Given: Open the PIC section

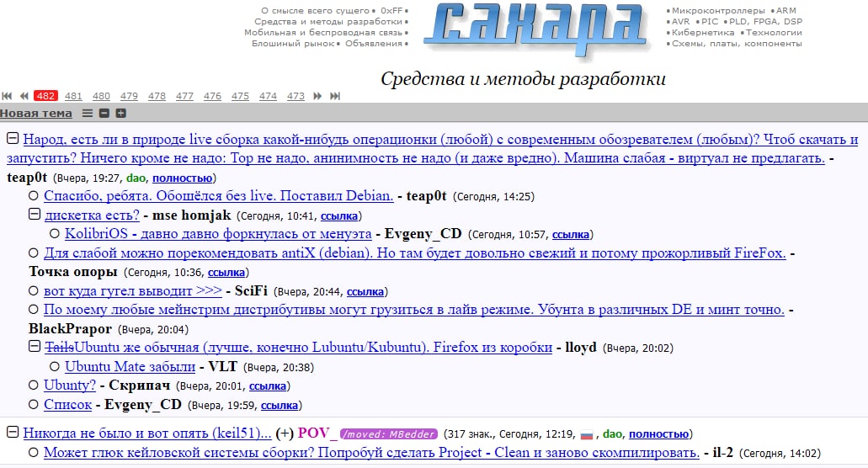Looking at the screenshot, I should coord(710,22).
